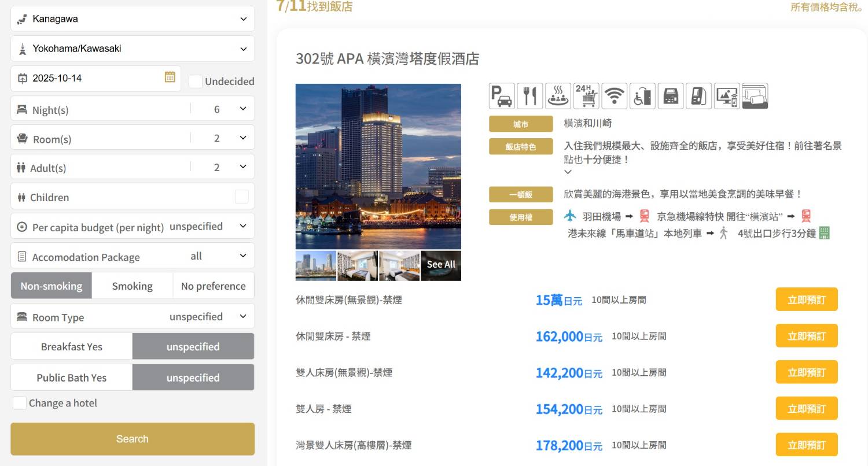The width and height of the screenshot is (868, 466).
Task: Set Breakfast to unspecified
Action: [193, 346]
